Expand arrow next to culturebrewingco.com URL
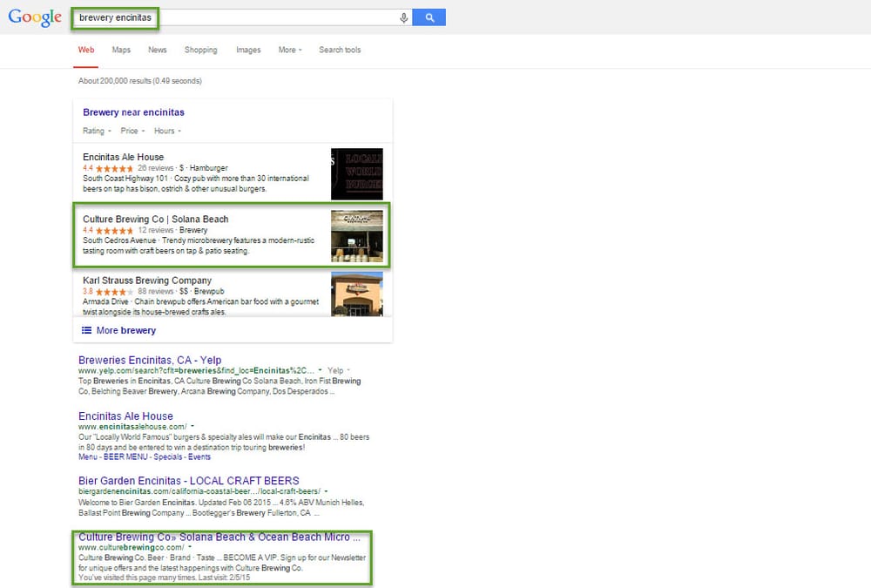 (x=189, y=547)
